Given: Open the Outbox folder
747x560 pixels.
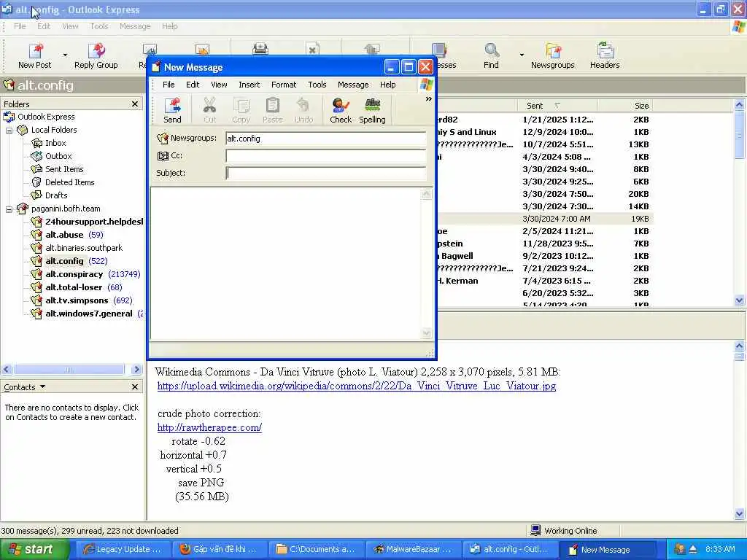Looking at the screenshot, I should tap(58, 156).
